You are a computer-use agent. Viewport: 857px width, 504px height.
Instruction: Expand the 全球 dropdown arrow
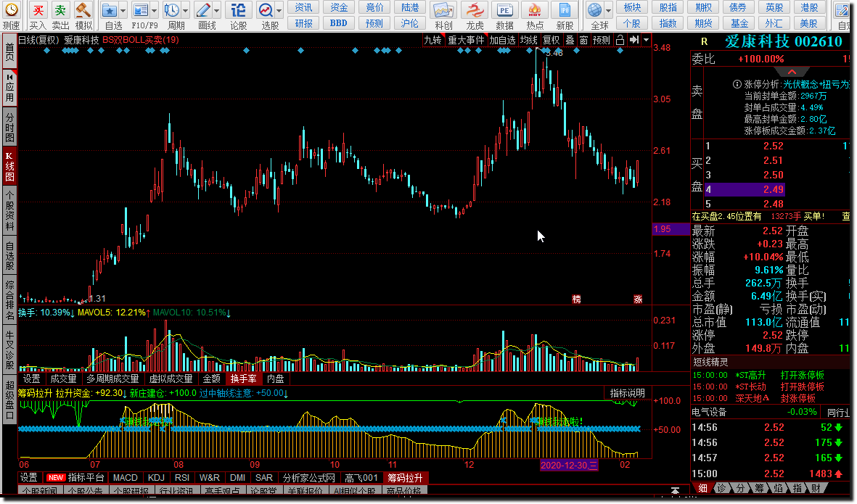click(608, 10)
